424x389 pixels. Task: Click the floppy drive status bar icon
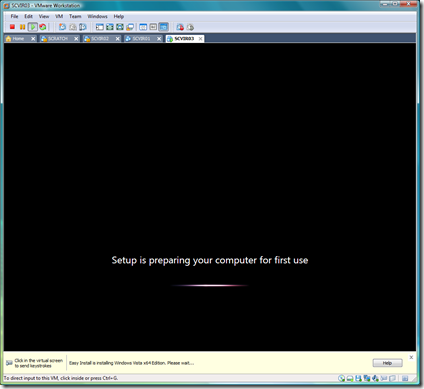coord(358,378)
